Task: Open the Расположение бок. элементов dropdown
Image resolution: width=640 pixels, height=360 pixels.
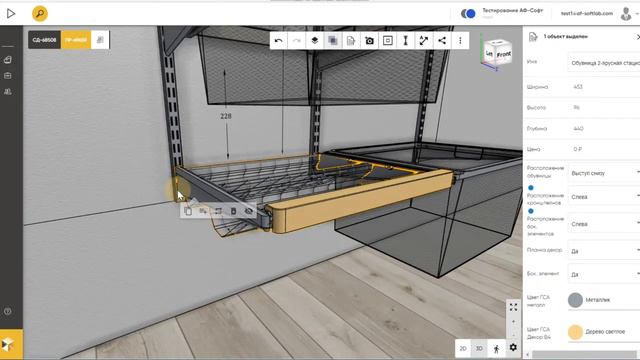Action: (x=603, y=224)
